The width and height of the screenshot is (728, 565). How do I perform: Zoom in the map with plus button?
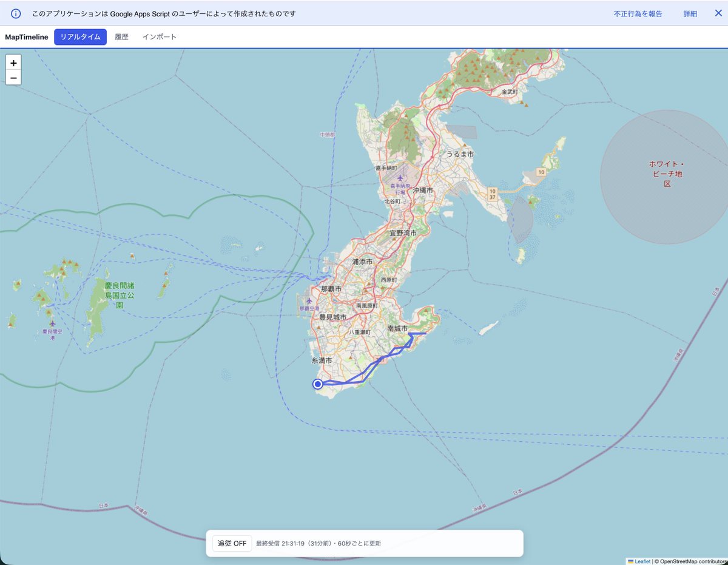coord(13,63)
